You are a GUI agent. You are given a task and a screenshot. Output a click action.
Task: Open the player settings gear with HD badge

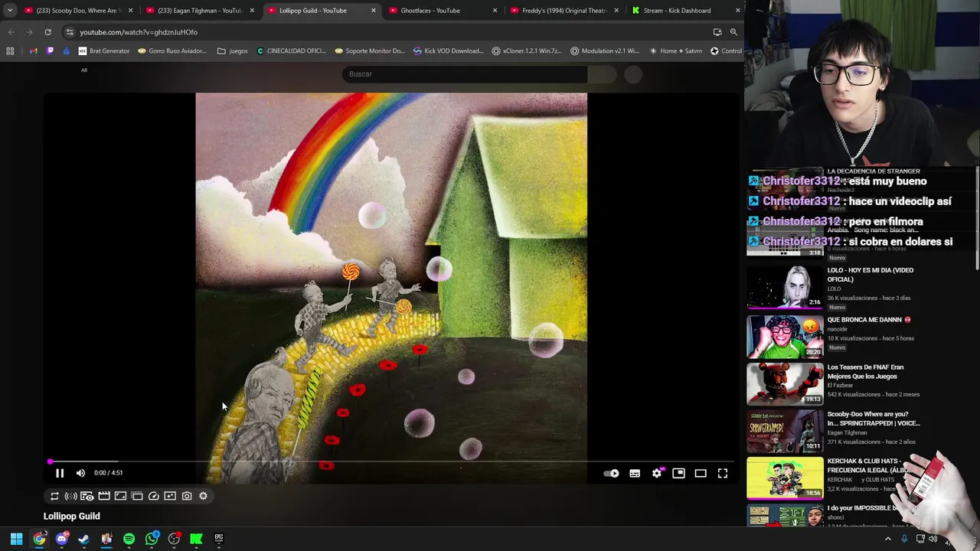tap(657, 474)
